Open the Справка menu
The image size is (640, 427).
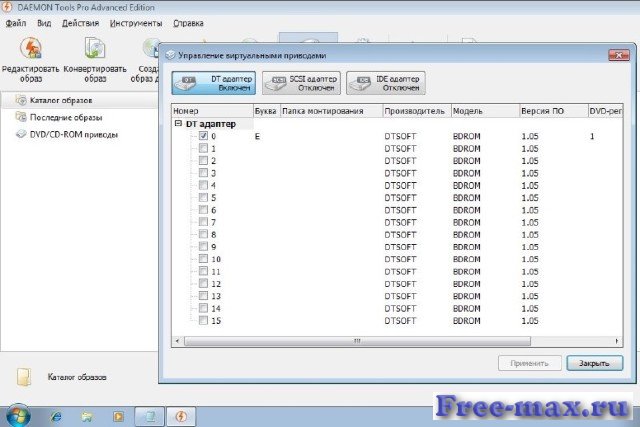coord(188,23)
